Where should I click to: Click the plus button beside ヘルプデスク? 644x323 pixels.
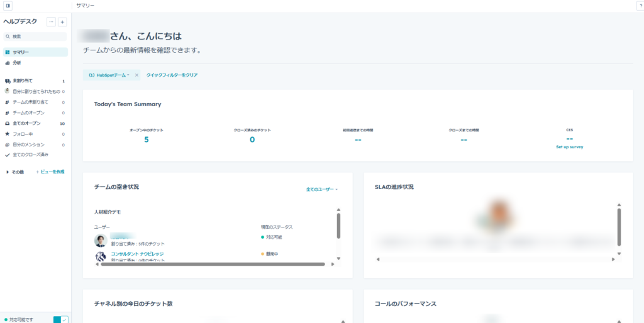click(x=62, y=22)
